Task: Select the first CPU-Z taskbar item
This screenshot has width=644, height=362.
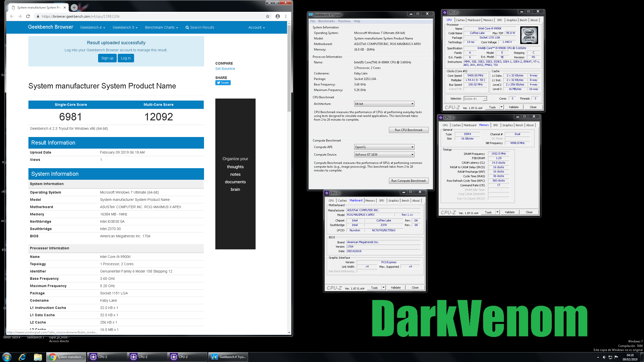Action: click(107, 357)
